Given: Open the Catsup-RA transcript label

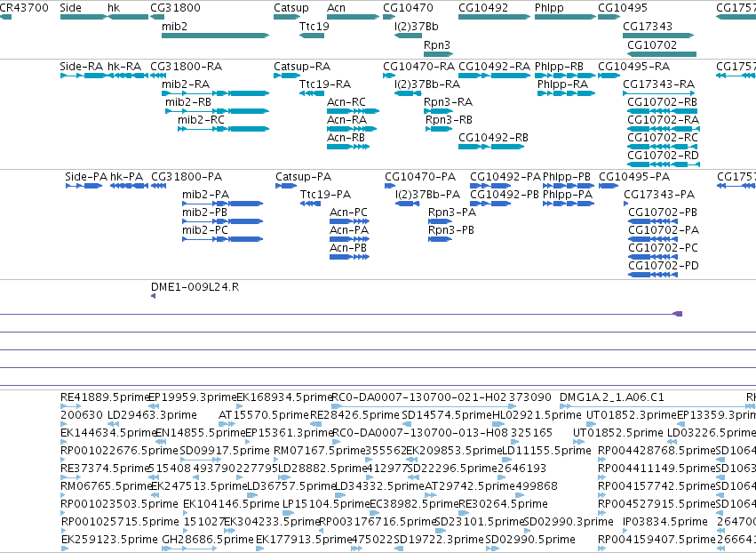Looking at the screenshot, I should tap(302, 67).
